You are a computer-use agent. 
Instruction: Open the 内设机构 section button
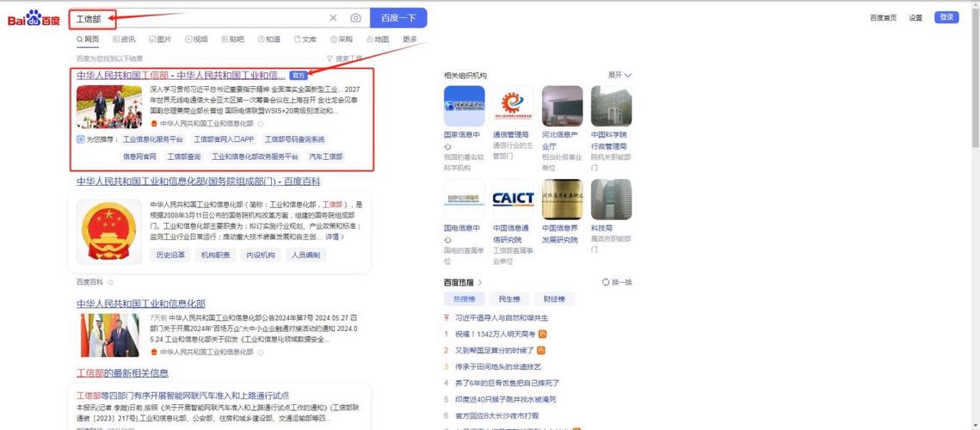(x=261, y=255)
